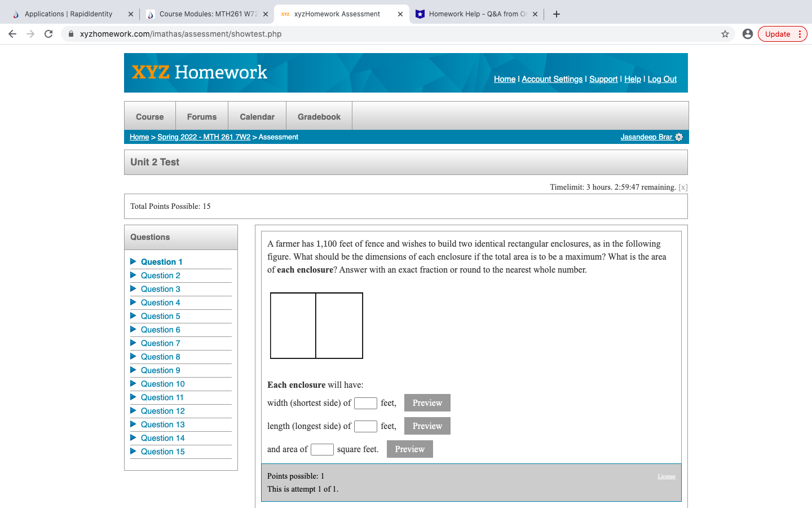The image size is (812, 508).
Task: Dismiss the time limit display via its x icon
Action: [x=682, y=187]
